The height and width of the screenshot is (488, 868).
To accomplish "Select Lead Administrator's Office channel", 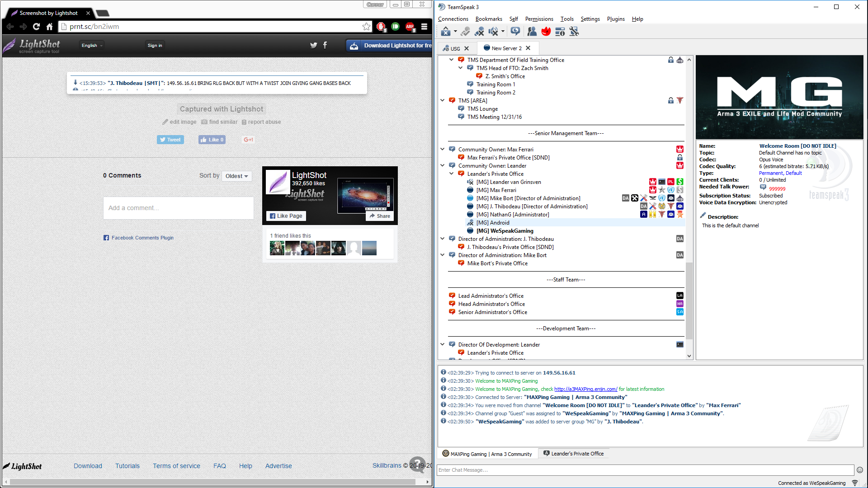I will point(491,296).
